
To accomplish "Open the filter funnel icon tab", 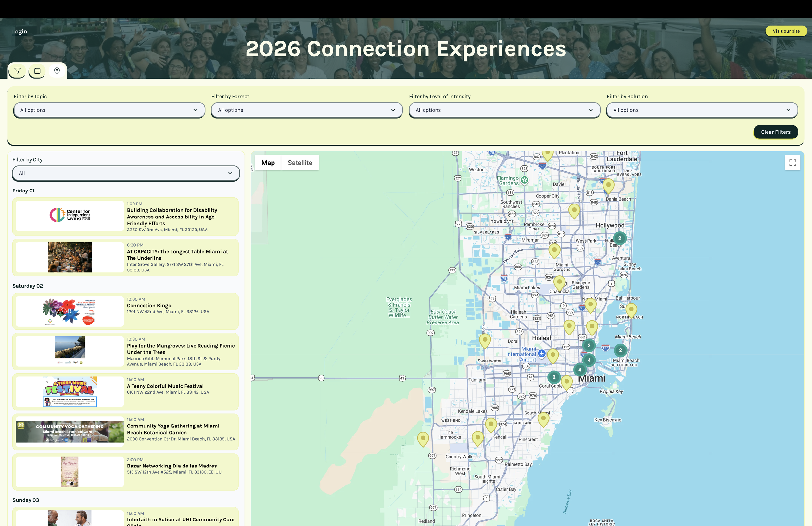I will [x=17, y=71].
